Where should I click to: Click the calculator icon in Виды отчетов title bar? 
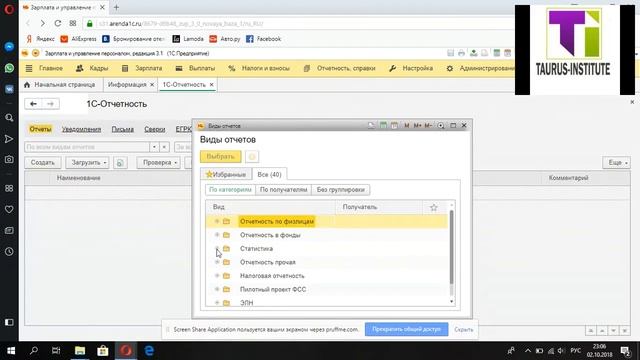click(x=383, y=126)
